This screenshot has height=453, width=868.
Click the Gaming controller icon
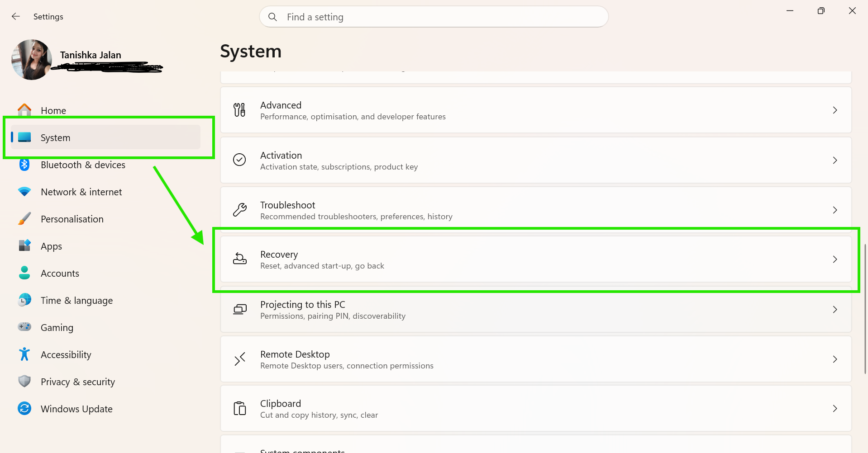(24, 326)
